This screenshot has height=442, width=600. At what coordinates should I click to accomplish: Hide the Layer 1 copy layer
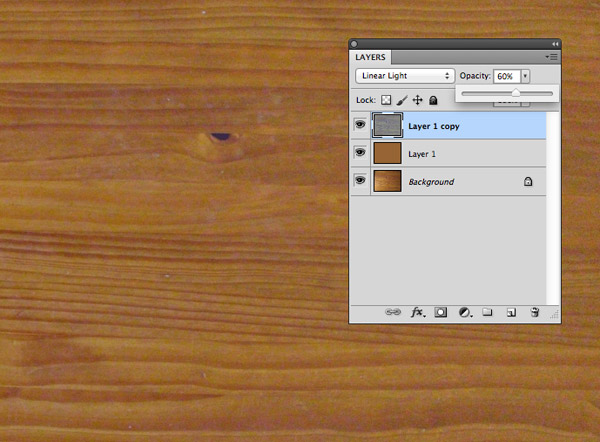359,126
